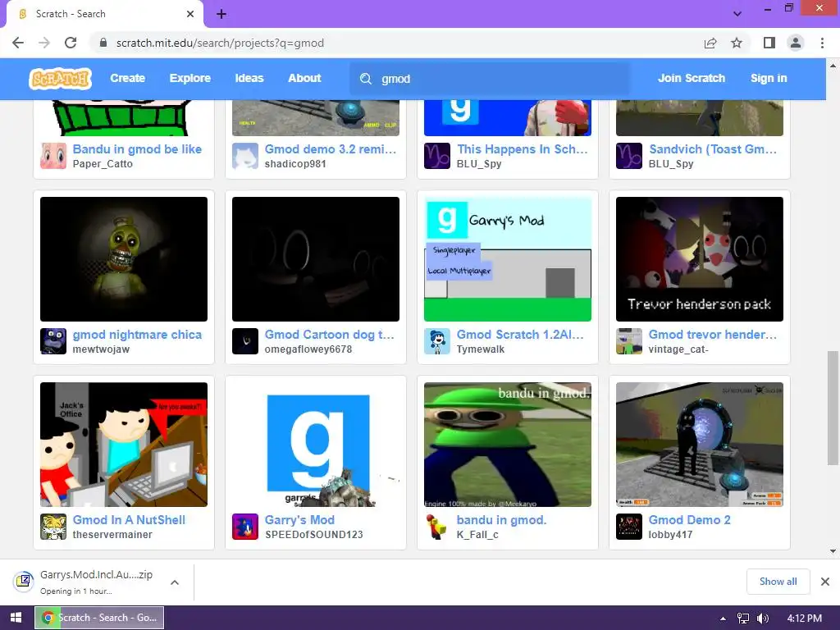Viewport: 840px width, 630px height.
Task: Expand the Garrys.Mod zip download options
Action: (175, 582)
